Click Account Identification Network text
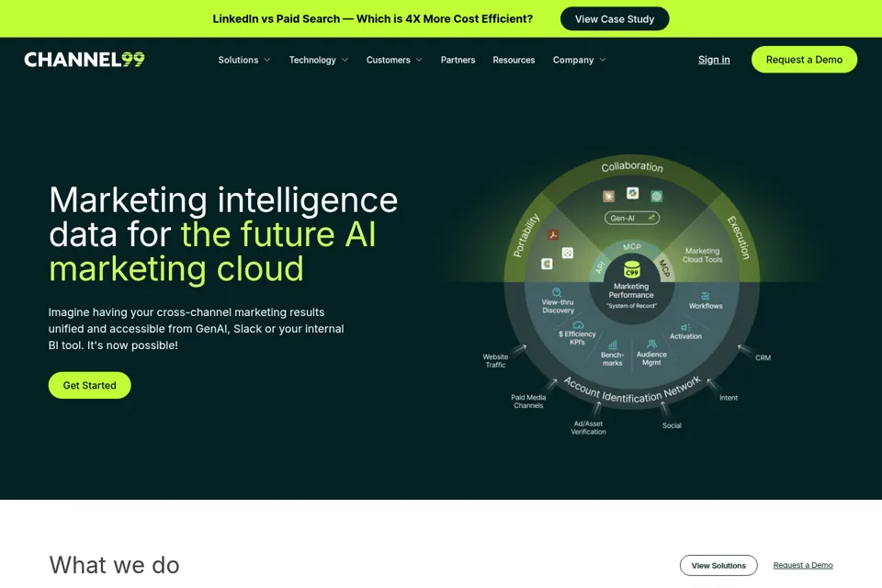 click(x=632, y=390)
